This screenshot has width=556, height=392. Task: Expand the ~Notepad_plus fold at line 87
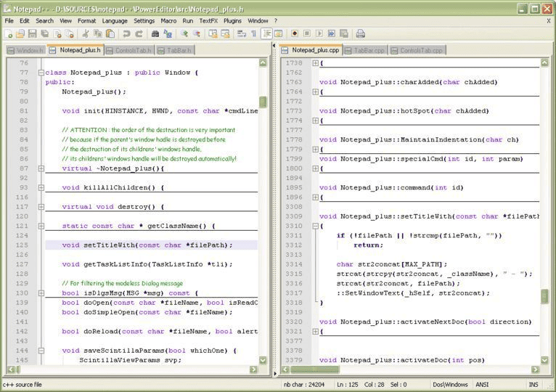click(41, 168)
